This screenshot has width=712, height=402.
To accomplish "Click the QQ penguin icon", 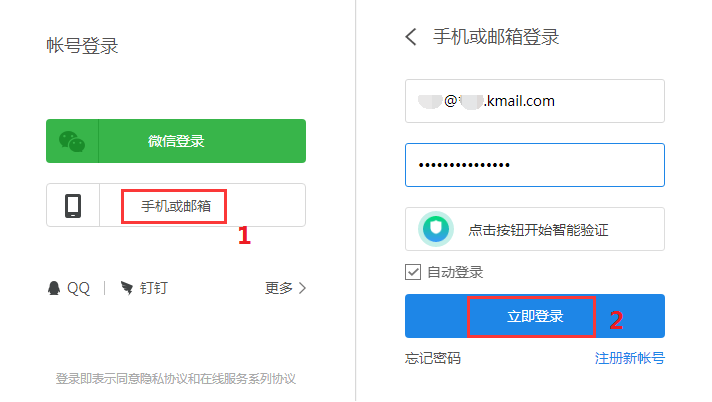I will click(54, 288).
